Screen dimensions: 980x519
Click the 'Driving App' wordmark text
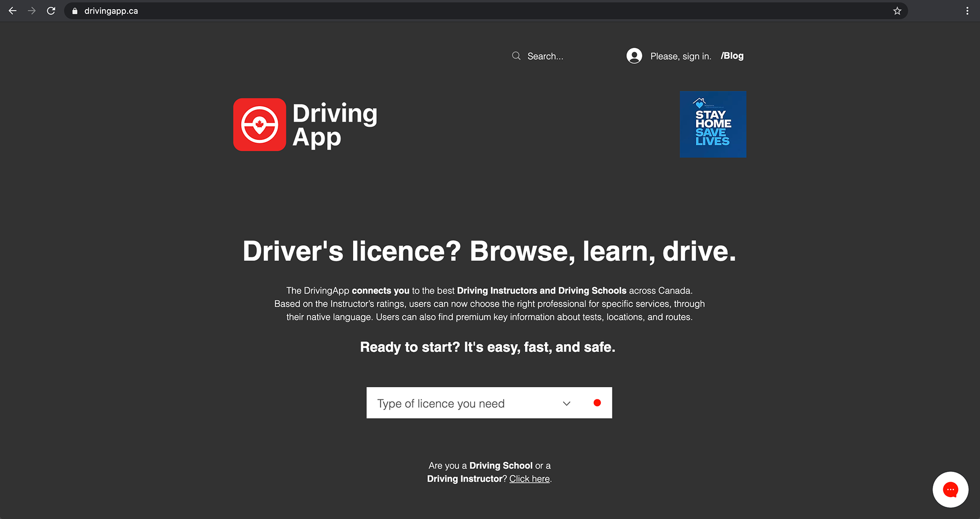click(335, 125)
